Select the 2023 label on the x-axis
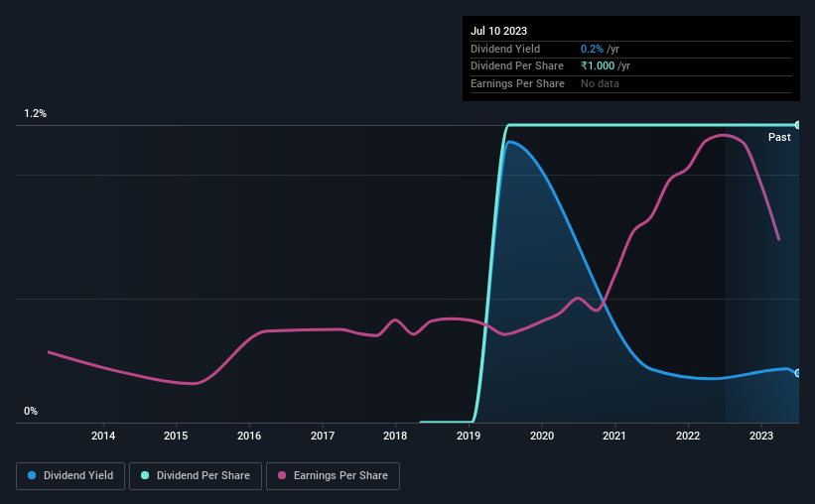This screenshot has height=504, width=815. click(x=761, y=436)
